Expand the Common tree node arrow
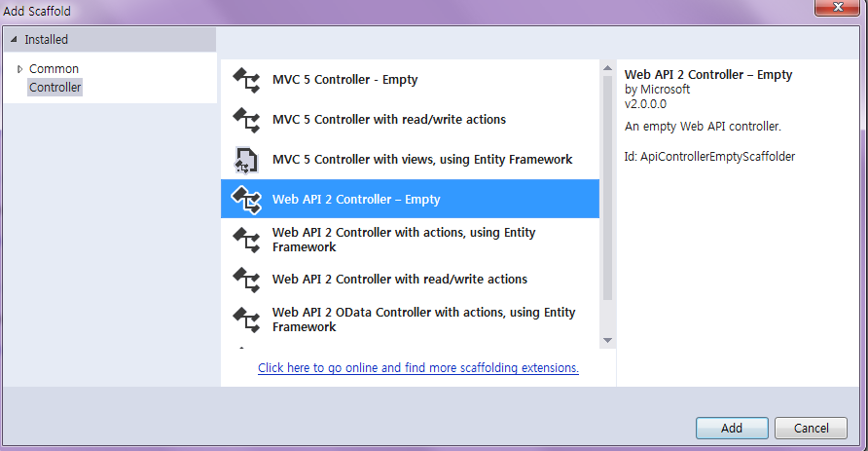 (19, 69)
